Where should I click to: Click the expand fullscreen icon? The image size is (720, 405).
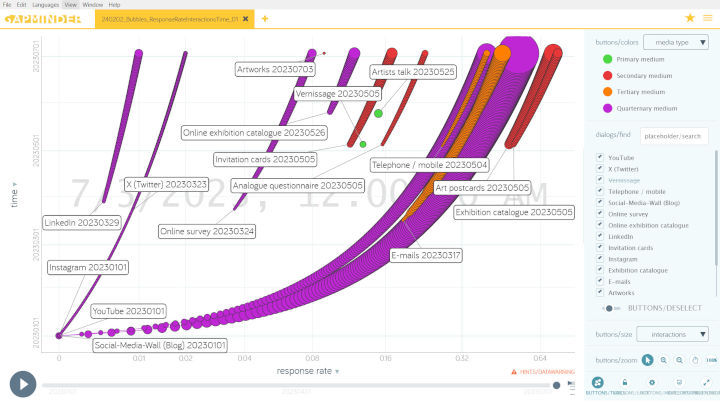[706, 382]
